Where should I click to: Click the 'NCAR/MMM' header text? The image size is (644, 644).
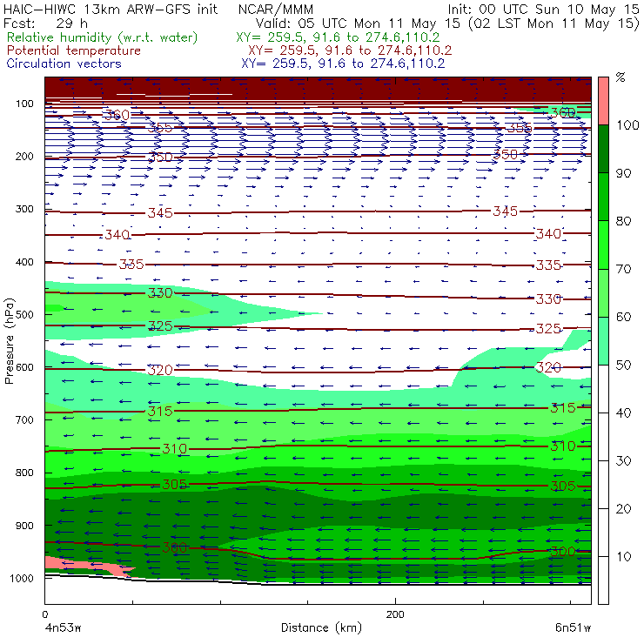[276, 10]
